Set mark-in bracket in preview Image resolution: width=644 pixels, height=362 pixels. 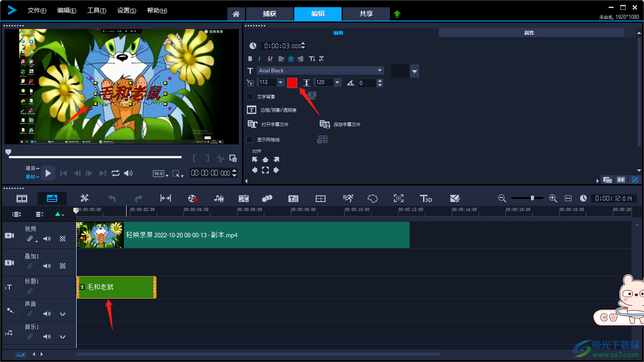[x=195, y=158]
